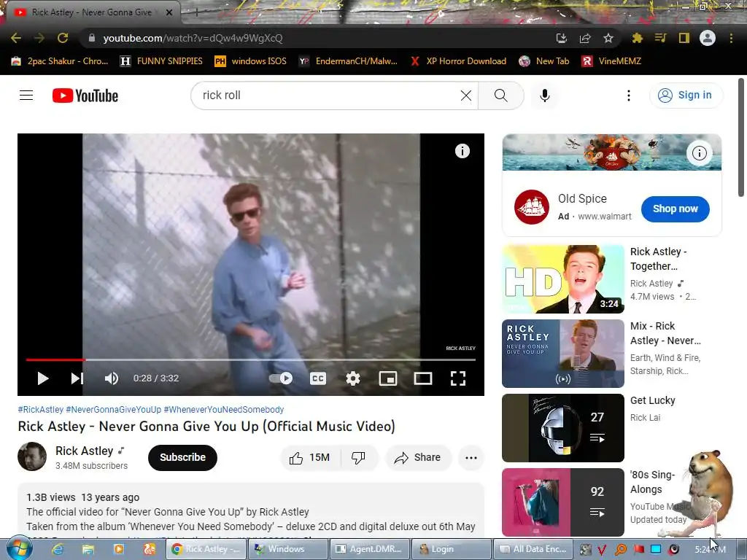Clear the search text with X
This screenshot has height=560, width=747.
pyautogui.click(x=466, y=96)
